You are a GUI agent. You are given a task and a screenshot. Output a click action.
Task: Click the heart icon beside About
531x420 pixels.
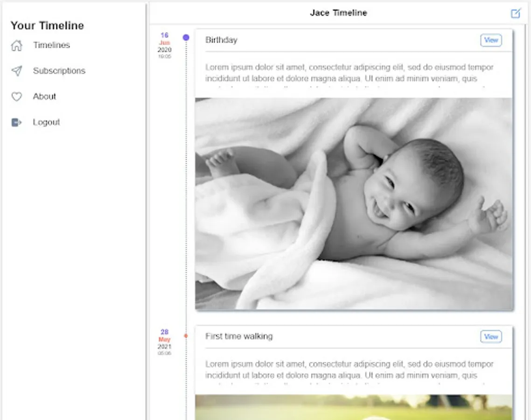click(x=17, y=97)
